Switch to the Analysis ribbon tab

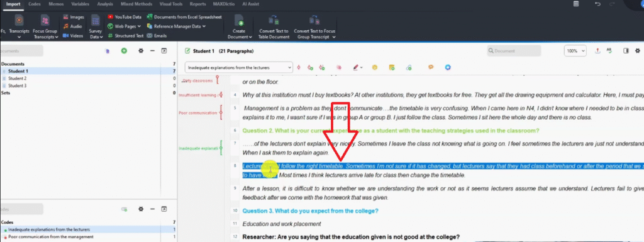pyautogui.click(x=105, y=4)
